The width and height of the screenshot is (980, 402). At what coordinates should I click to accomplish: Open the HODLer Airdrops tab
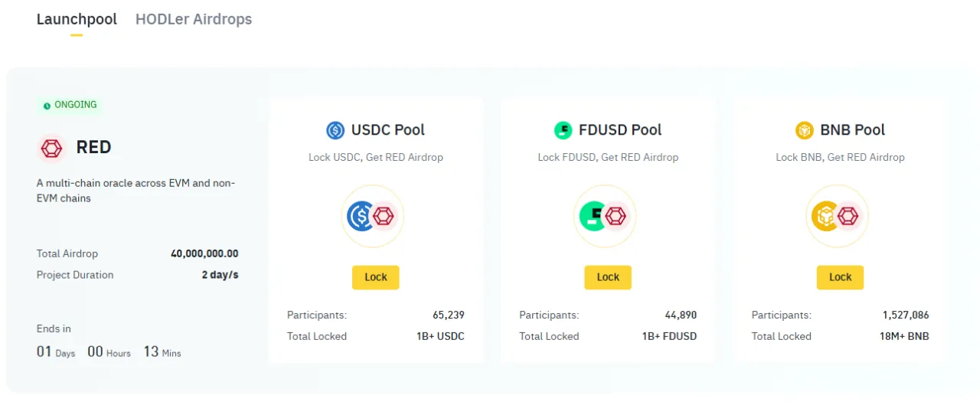tap(194, 19)
